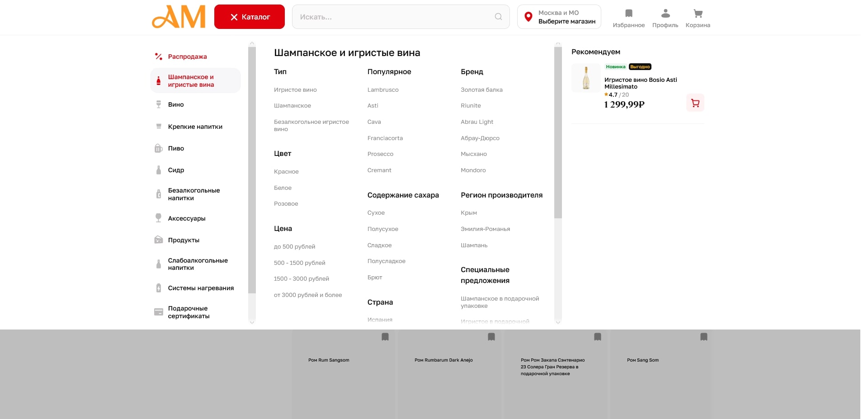Image resolution: width=868 pixels, height=419 pixels.
Task: Open the Москва и МО store selector
Action: (x=559, y=17)
